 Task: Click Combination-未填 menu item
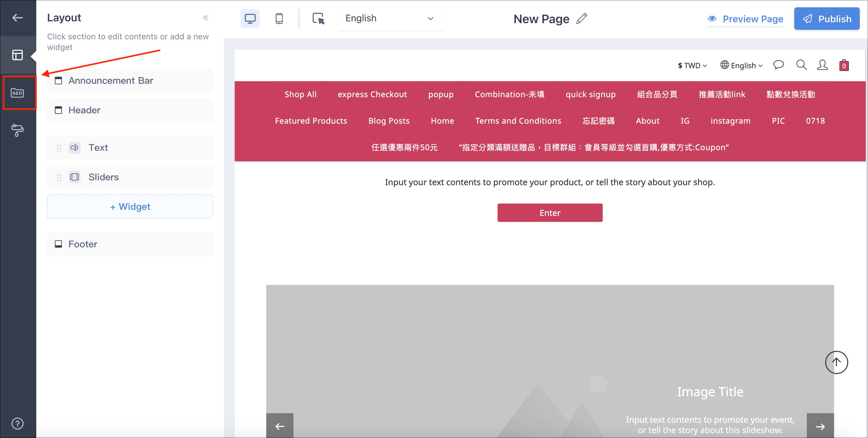510,95
